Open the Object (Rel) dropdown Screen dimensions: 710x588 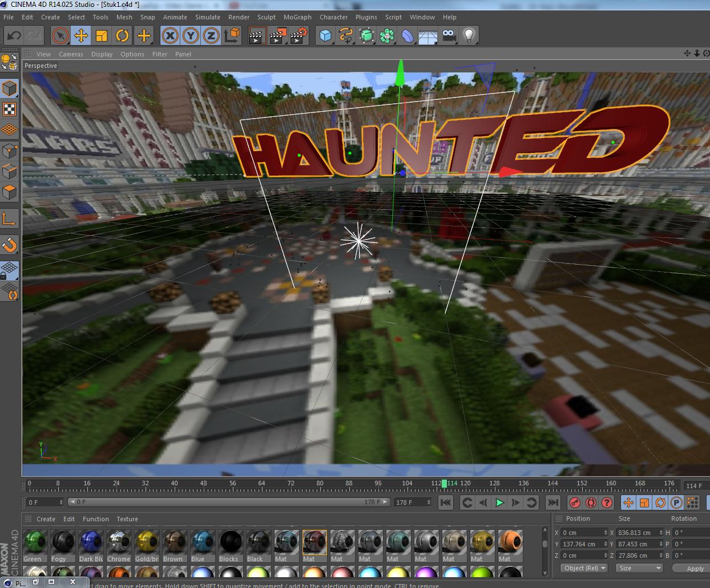(x=585, y=568)
